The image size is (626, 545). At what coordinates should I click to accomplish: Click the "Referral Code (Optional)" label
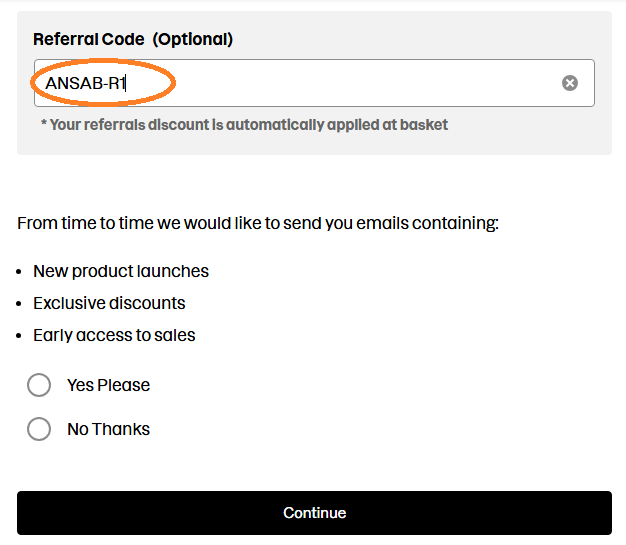[x=132, y=40]
